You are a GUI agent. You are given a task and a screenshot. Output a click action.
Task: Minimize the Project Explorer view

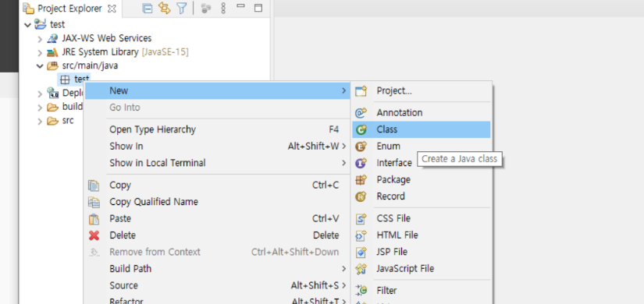point(241,6)
